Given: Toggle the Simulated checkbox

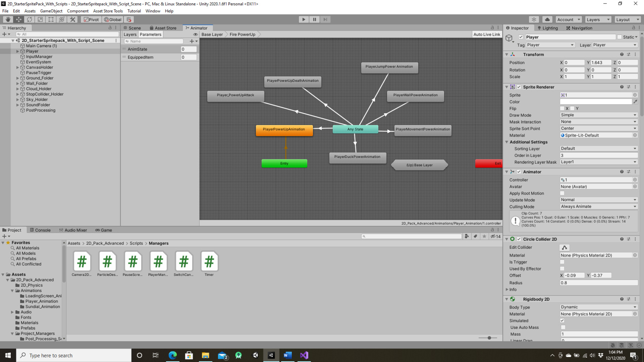Looking at the screenshot, I should [x=562, y=321].
